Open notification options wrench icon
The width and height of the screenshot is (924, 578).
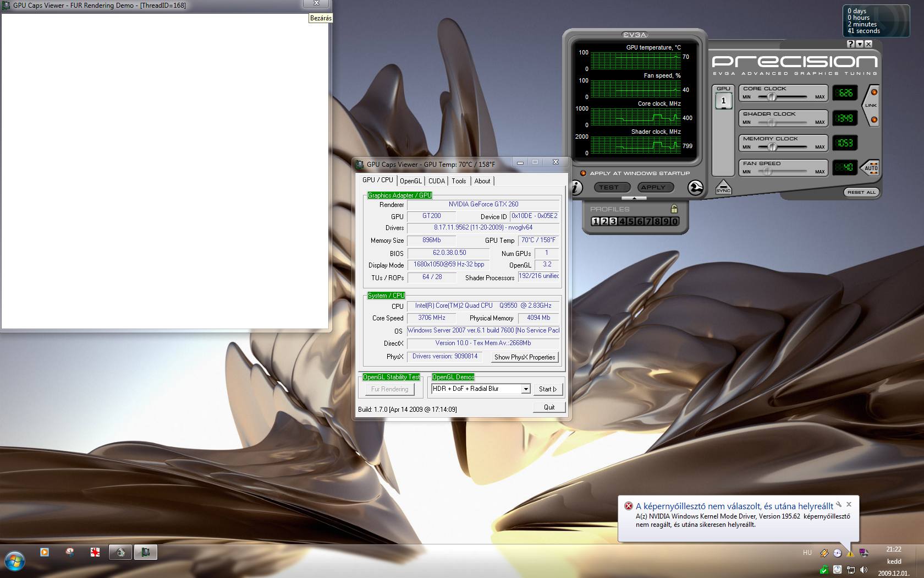point(839,504)
